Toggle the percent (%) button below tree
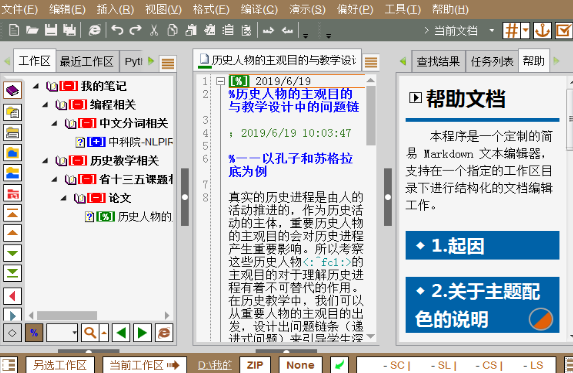Screen dimensions: 573x373 click(34, 333)
